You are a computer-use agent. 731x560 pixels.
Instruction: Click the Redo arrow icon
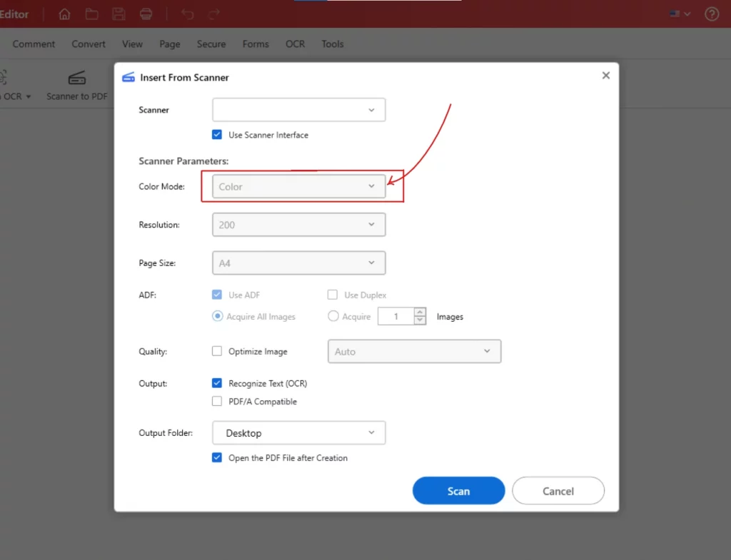[214, 14]
